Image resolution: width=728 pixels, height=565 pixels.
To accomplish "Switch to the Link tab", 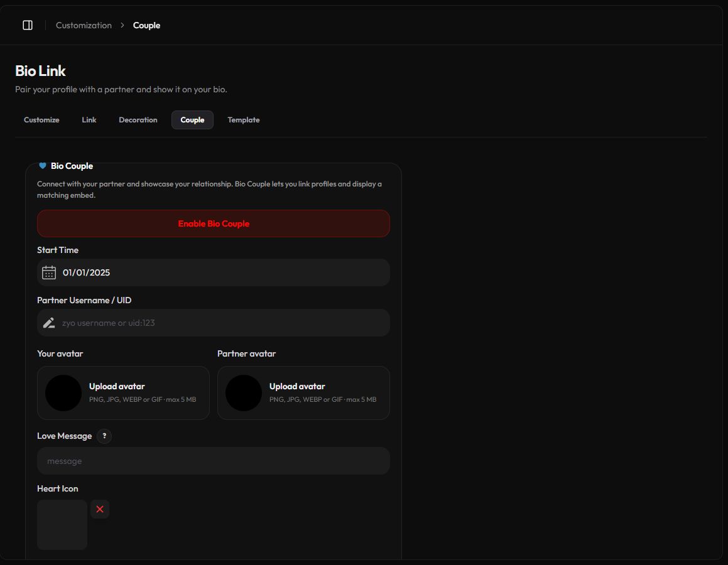I will pyautogui.click(x=89, y=120).
